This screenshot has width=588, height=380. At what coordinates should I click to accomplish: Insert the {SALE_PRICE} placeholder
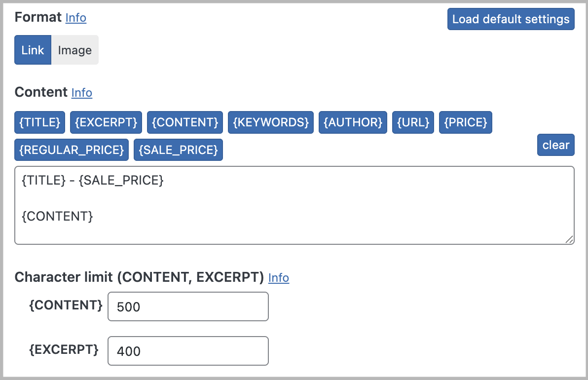pos(178,150)
